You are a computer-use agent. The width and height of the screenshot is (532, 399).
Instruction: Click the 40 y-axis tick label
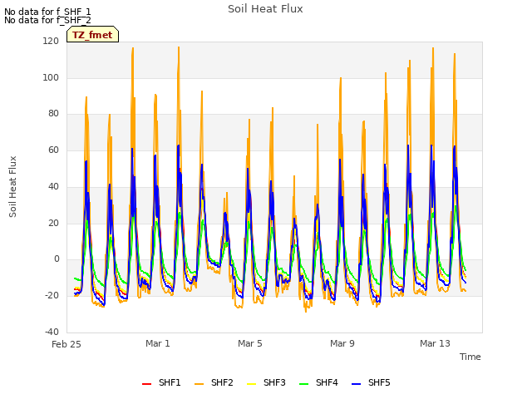53,186
